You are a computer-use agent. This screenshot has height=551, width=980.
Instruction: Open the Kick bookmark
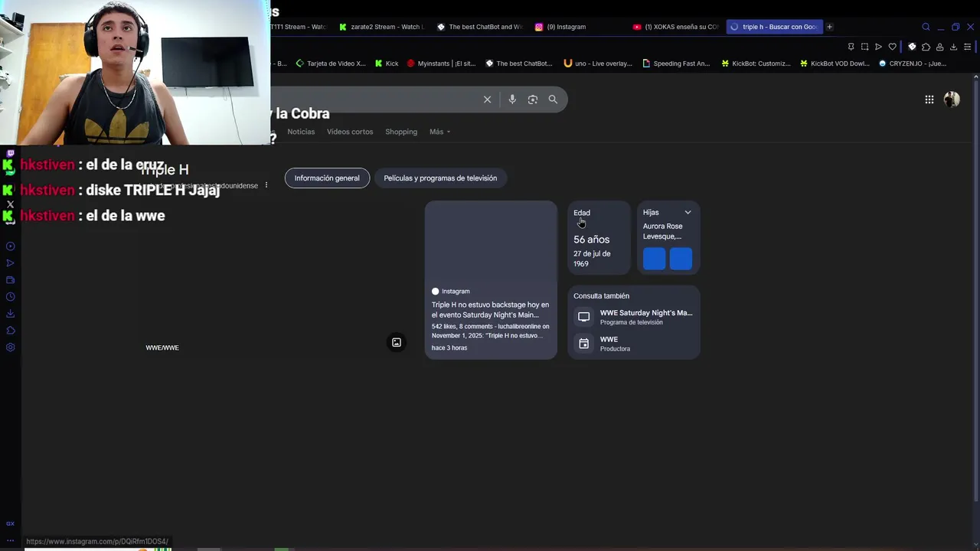click(387, 64)
